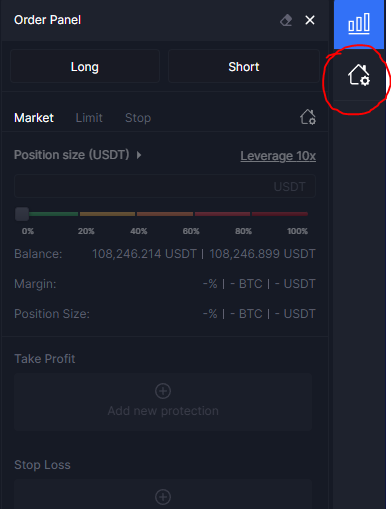
Task: Add new Take Profit protection plus icon
Action: pyautogui.click(x=163, y=391)
